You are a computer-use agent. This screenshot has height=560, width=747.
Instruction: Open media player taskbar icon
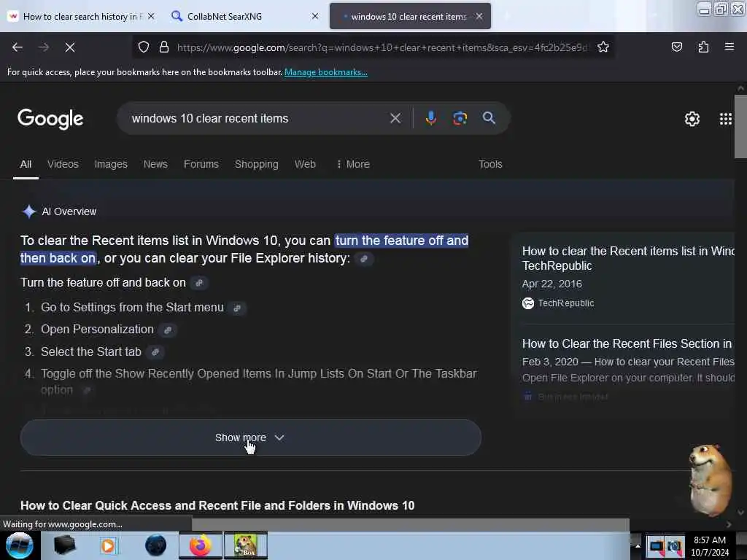point(108,545)
